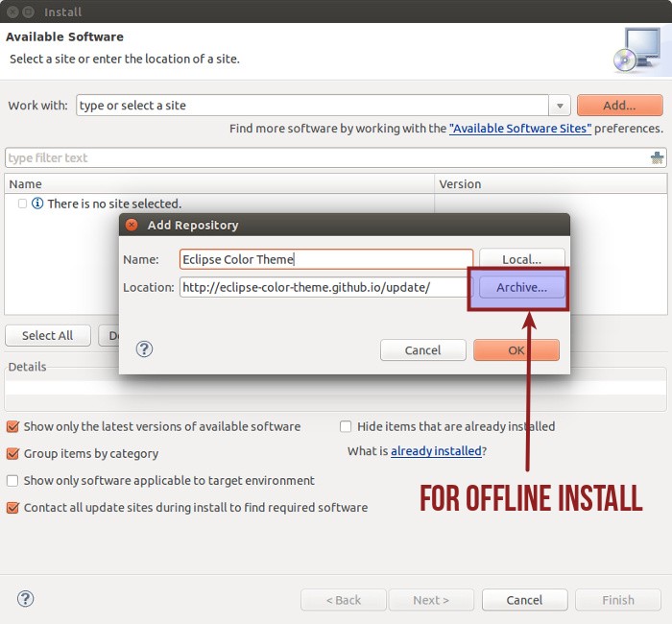Click the Archive... button in Add Repository
Viewport: 672px width, 624px height.
[x=521, y=287]
